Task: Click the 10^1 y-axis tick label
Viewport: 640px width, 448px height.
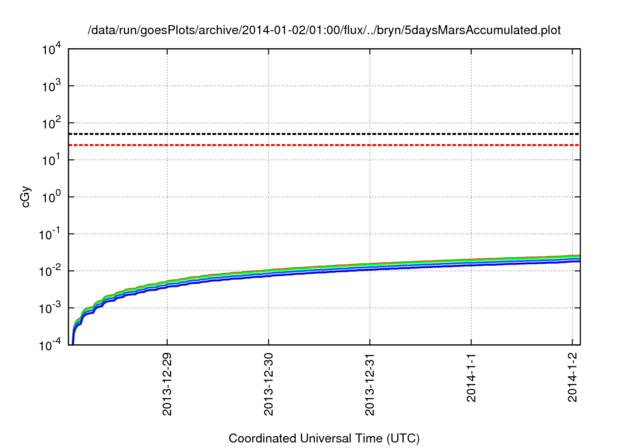Action: click(51, 160)
